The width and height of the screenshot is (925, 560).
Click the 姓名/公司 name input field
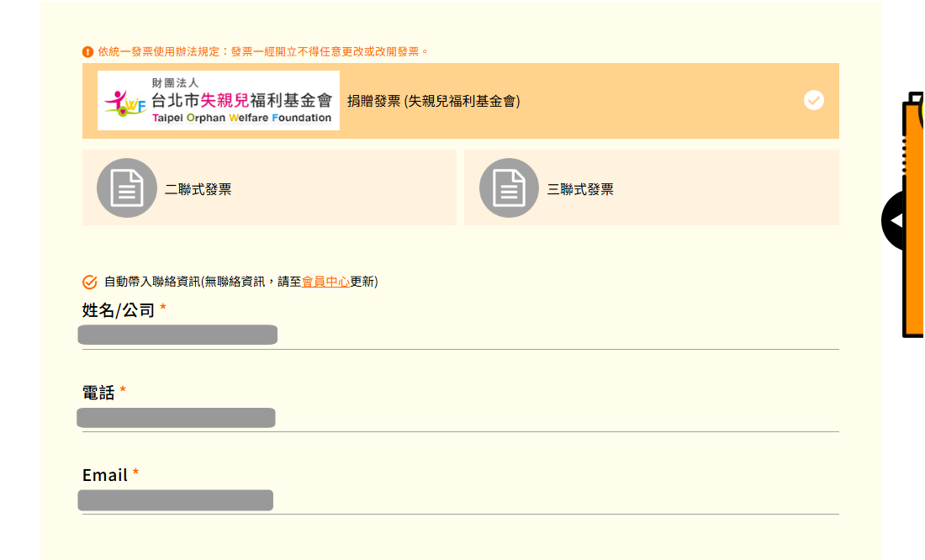(x=461, y=335)
